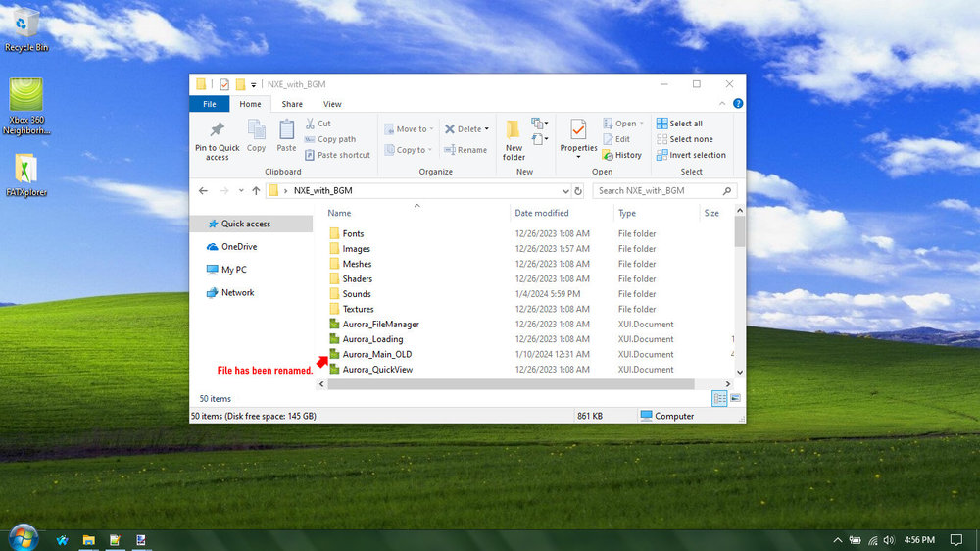Switch to the View ribbon tab

coord(332,104)
